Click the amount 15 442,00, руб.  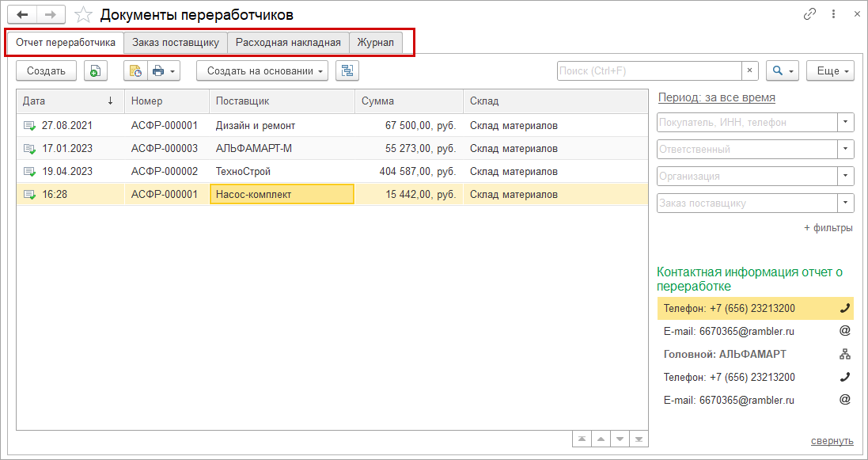coord(421,195)
